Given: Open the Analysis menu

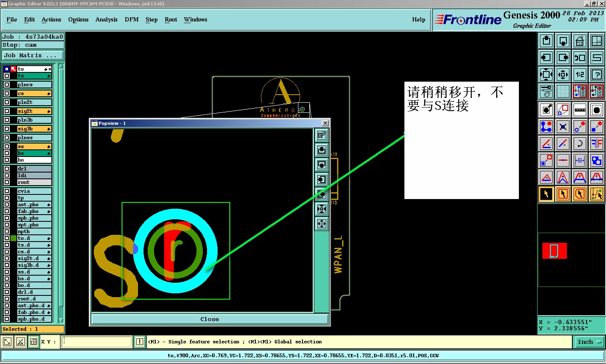Looking at the screenshot, I should [106, 19].
